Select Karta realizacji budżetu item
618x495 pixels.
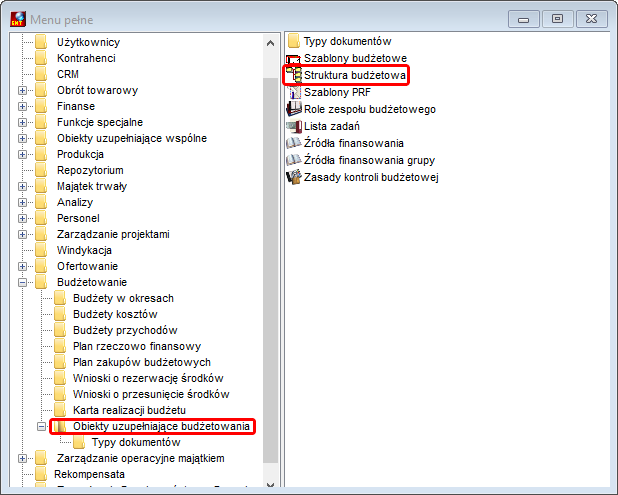[x=129, y=410]
